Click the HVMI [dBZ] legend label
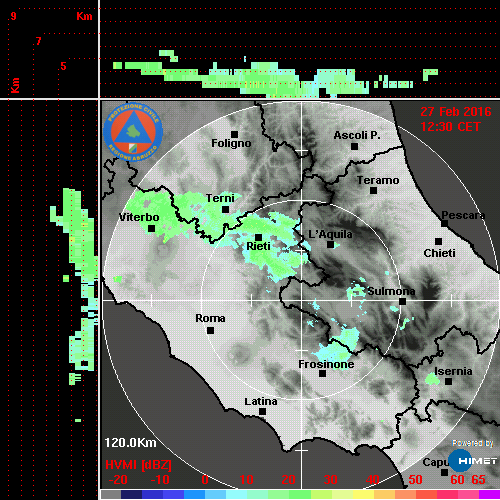Image resolution: width=500 pixels, height=500 pixels. [138, 465]
